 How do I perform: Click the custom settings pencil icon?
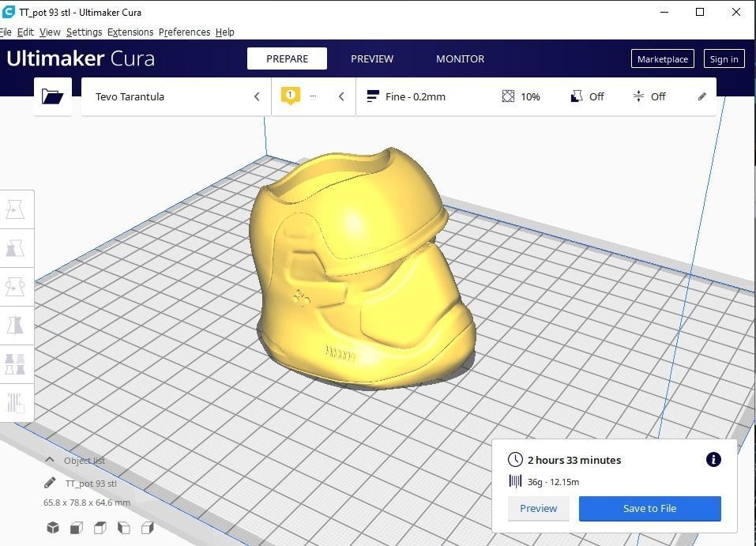pyautogui.click(x=702, y=96)
